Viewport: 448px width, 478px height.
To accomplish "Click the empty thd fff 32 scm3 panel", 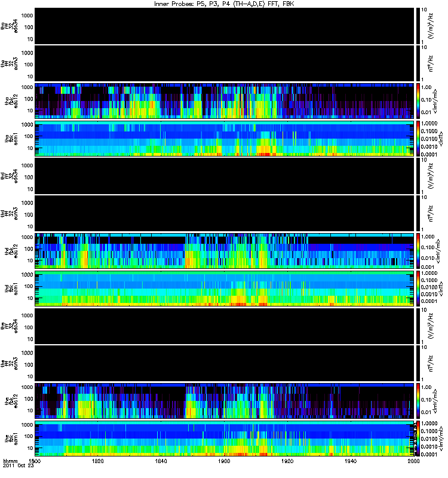I will [225, 213].
